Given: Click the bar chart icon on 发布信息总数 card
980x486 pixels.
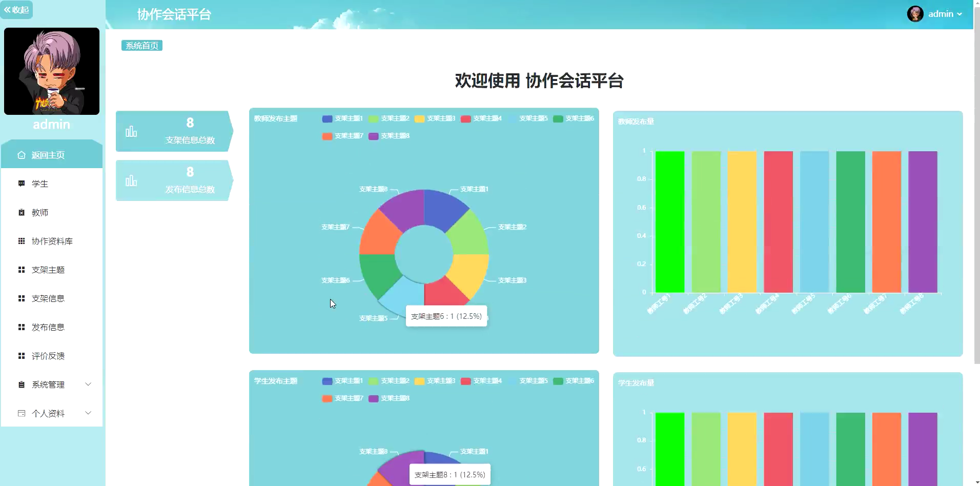Looking at the screenshot, I should (x=131, y=180).
